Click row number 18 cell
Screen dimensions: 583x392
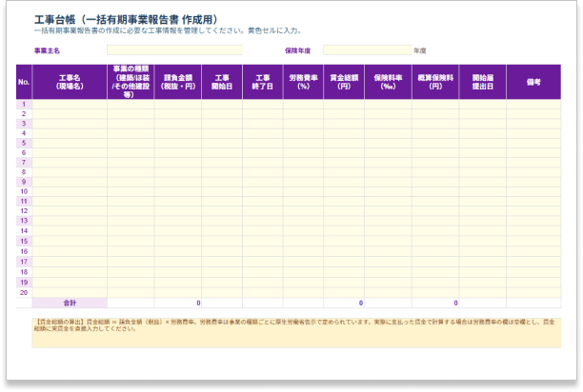[x=24, y=272]
